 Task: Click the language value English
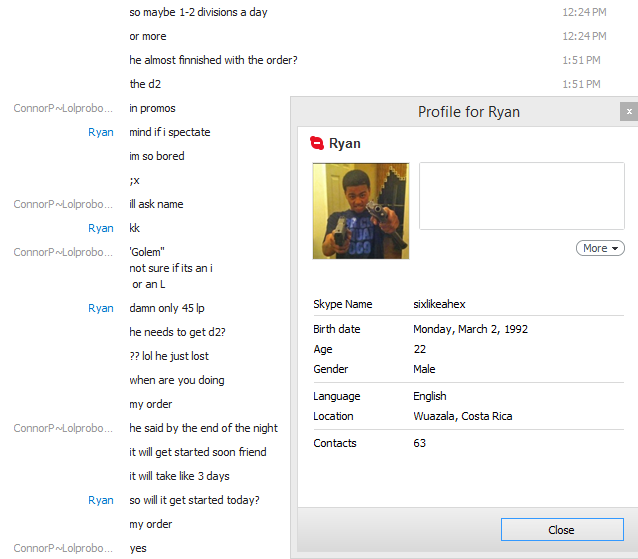click(x=430, y=396)
